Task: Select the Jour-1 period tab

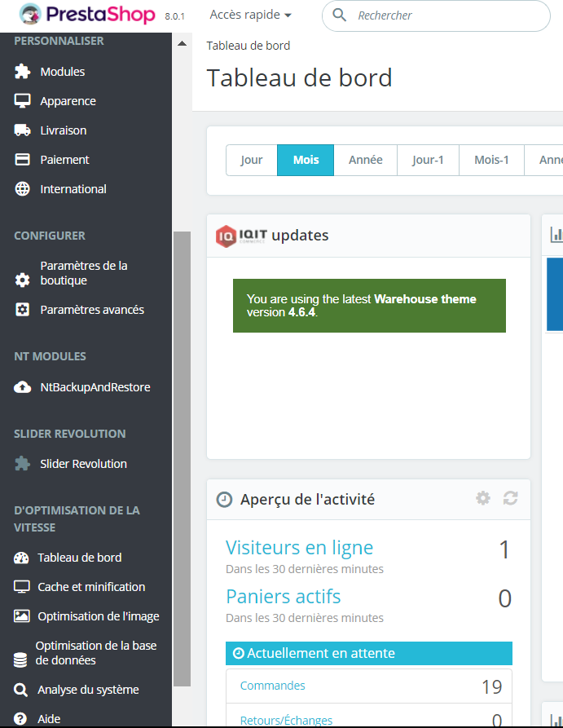Action: 428,160
